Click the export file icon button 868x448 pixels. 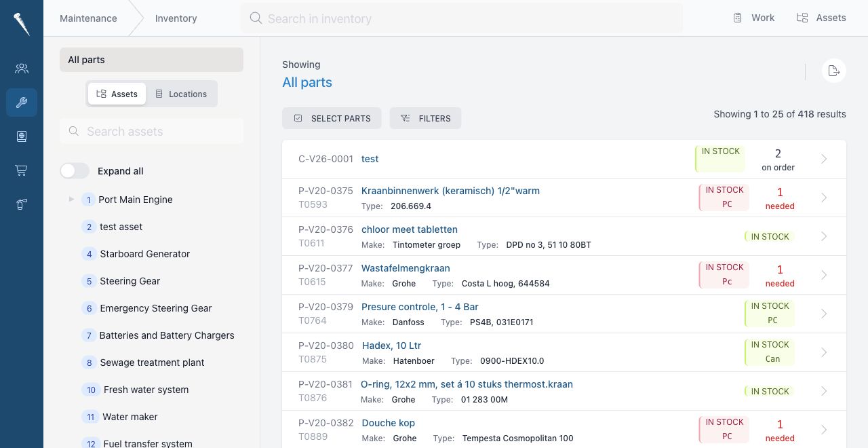834,71
